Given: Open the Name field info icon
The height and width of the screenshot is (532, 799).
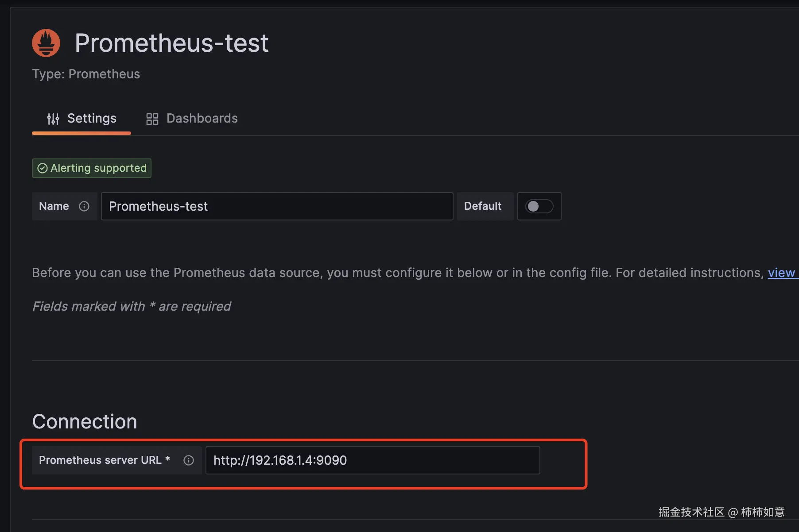Looking at the screenshot, I should 84,206.
